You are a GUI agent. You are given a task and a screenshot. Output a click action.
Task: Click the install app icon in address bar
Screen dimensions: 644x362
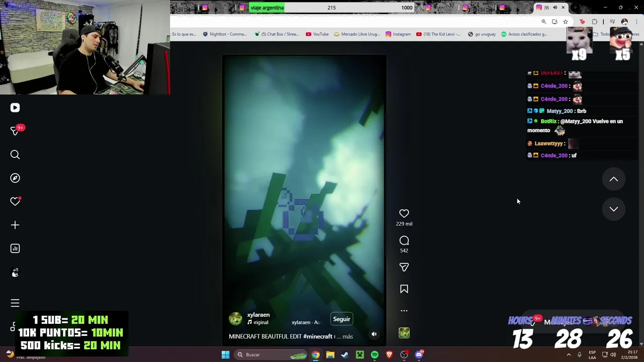tap(554, 22)
